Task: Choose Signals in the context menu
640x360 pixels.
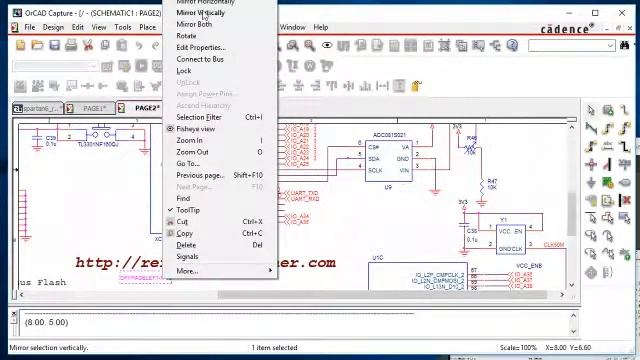Action: click(187, 256)
